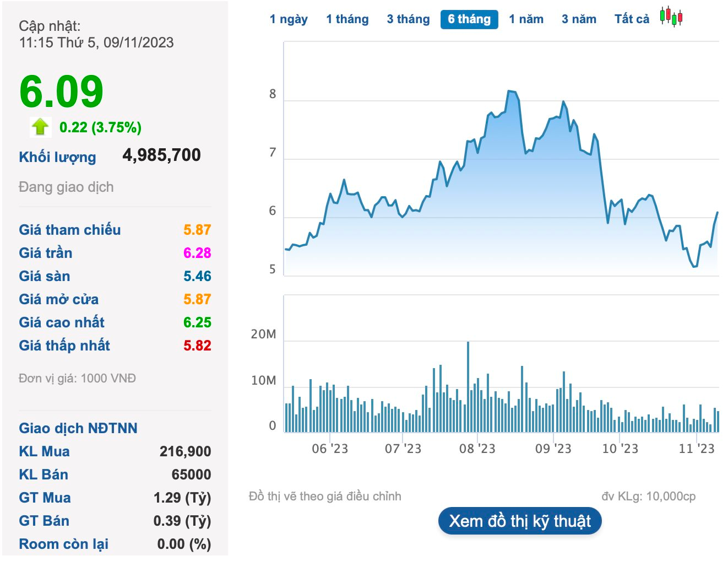Switch to the 1 năm range

click(x=526, y=19)
